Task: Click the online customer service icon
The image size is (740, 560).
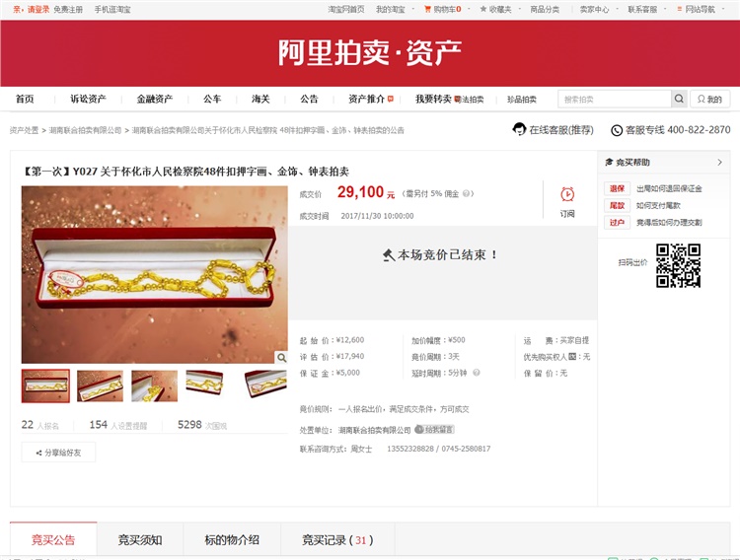Action: click(519, 129)
